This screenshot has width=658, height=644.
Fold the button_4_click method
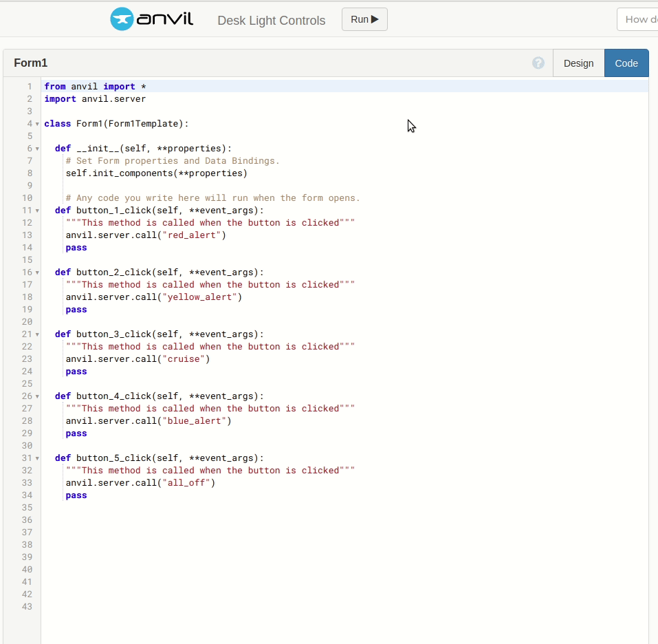tap(37, 396)
